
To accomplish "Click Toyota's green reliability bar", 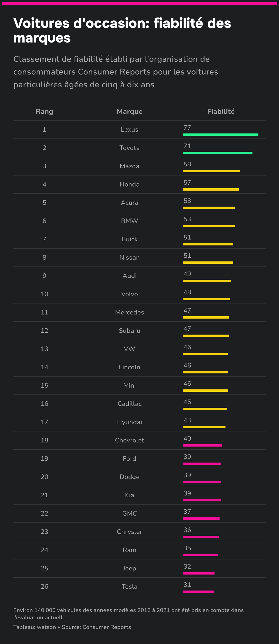I will [x=218, y=153].
